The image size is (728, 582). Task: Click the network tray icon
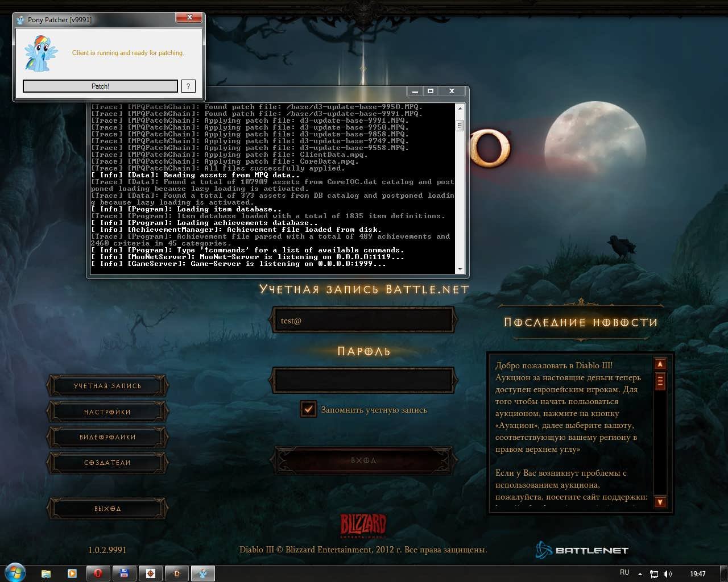point(654,574)
